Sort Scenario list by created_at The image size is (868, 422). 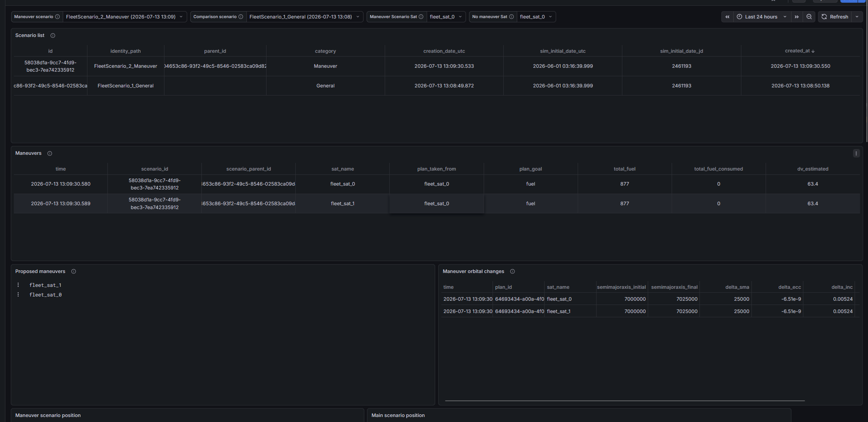tap(799, 51)
